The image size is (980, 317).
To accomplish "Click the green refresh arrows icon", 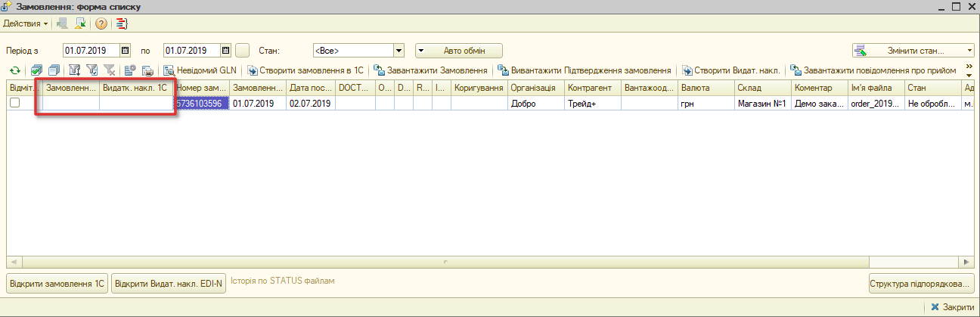I will [x=14, y=70].
